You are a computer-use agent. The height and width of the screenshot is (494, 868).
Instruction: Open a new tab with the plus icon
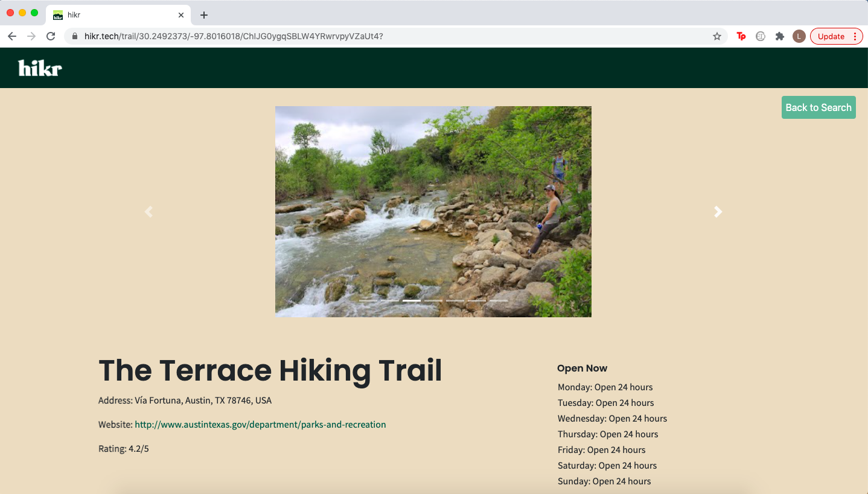click(x=204, y=15)
